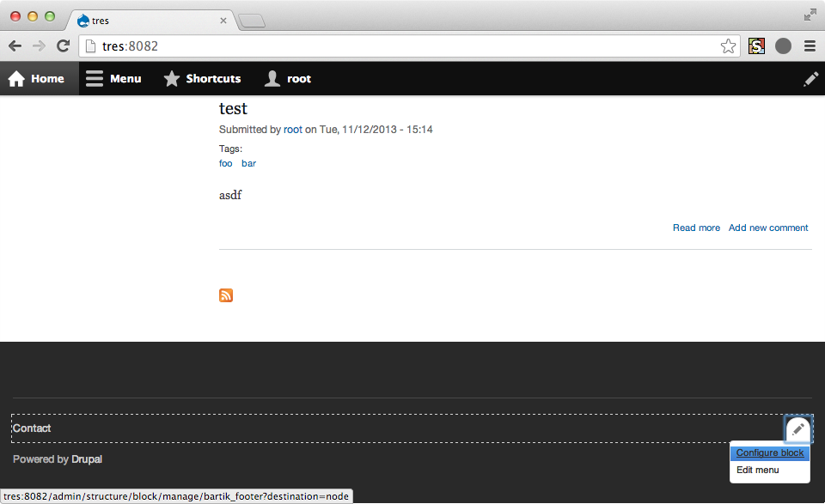
Task: Open Shortcuts in the admin toolbar
Action: [202, 78]
